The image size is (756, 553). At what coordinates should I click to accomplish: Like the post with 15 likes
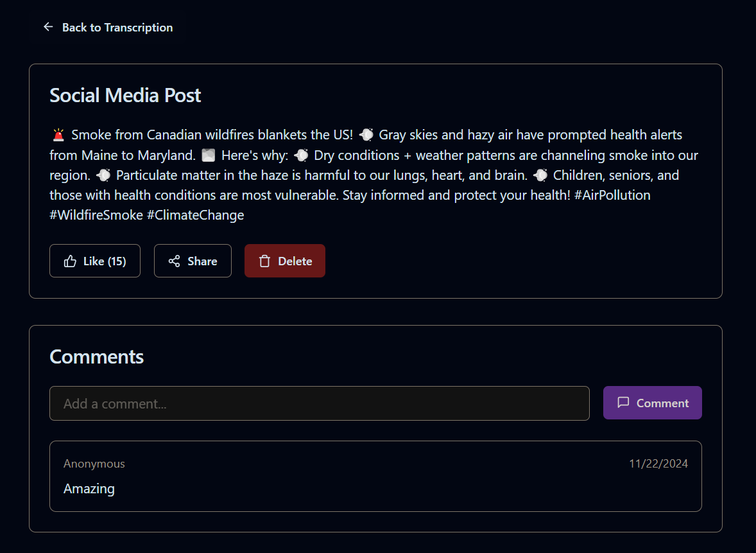95,261
